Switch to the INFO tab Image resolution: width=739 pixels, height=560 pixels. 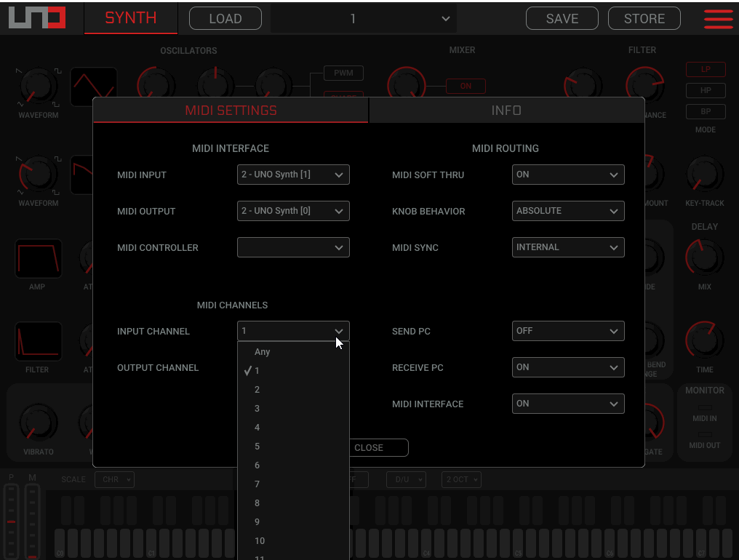click(507, 111)
